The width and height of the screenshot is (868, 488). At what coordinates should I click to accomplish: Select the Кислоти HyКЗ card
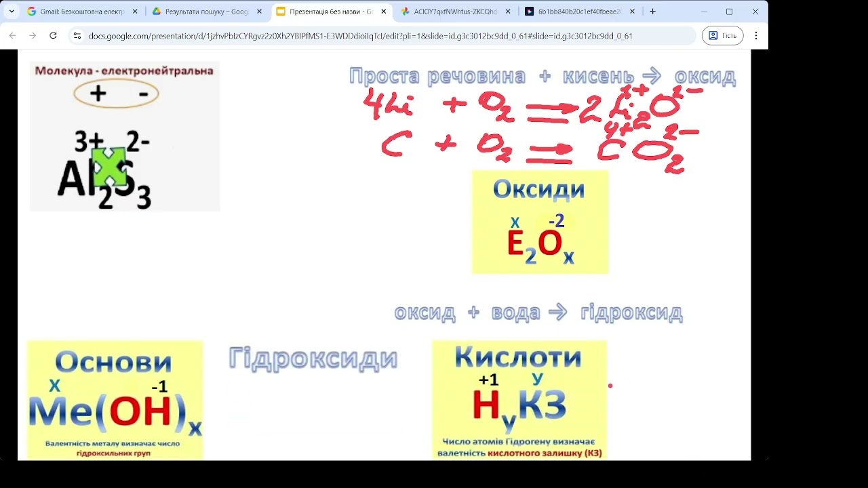[519, 400]
